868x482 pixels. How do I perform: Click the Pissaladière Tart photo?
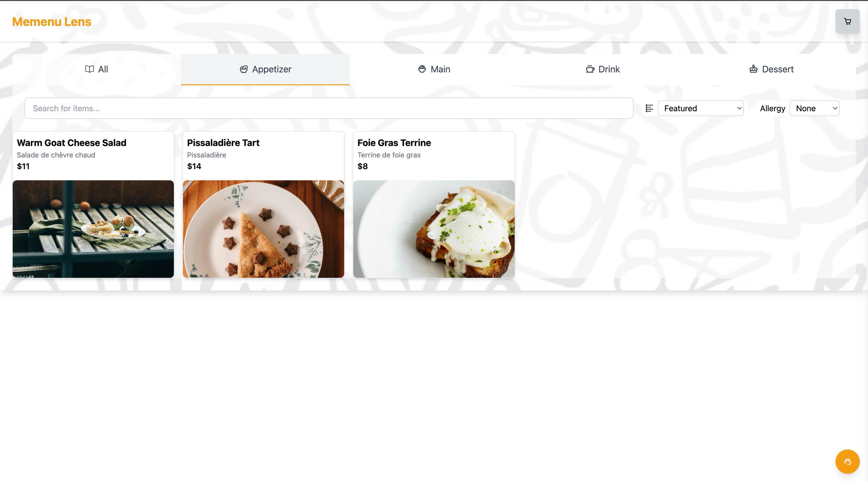[x=263, y=229]
